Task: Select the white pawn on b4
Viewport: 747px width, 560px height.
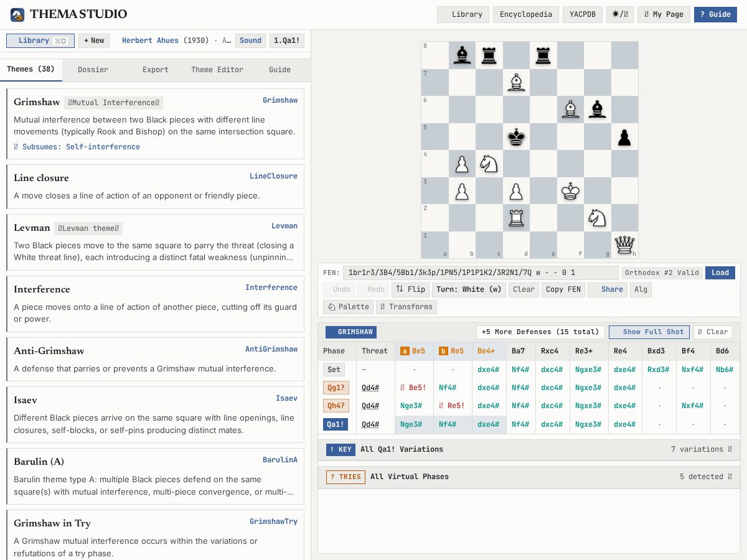Action: [x=461, y=164]
